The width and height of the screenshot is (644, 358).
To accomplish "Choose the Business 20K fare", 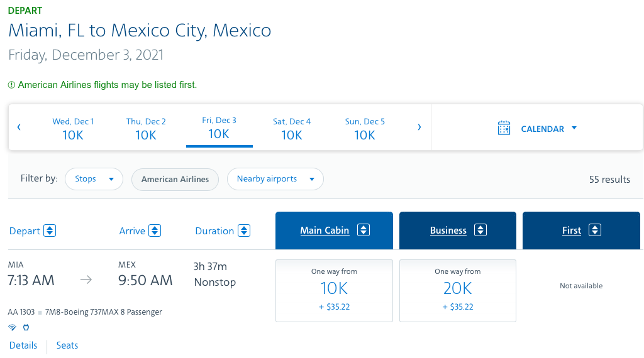I will coord(458,290).
